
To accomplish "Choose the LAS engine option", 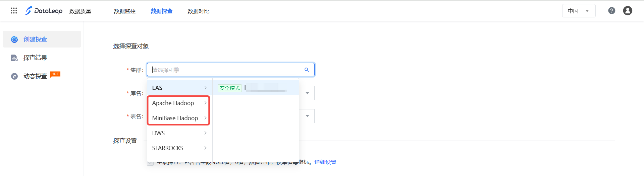I will tap(180, 88).
